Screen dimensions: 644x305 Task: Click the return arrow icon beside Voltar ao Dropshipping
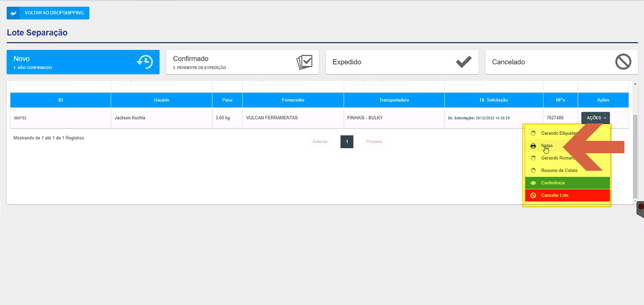point(13,13)
